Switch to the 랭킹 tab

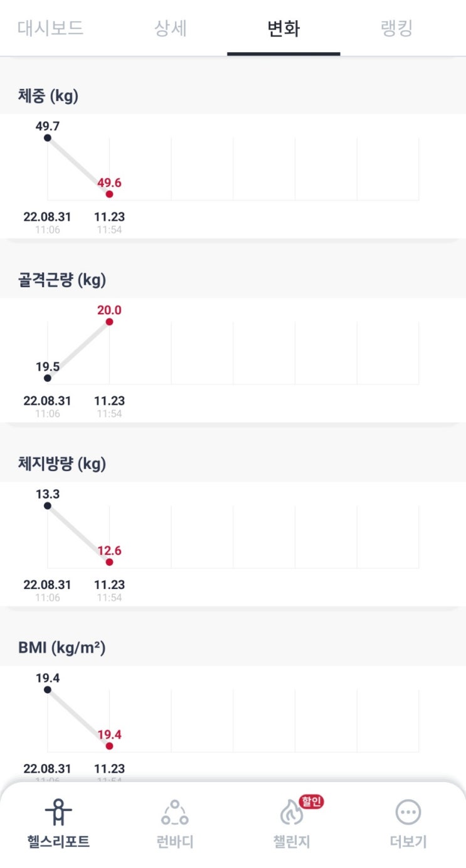(x=396, y=28)
